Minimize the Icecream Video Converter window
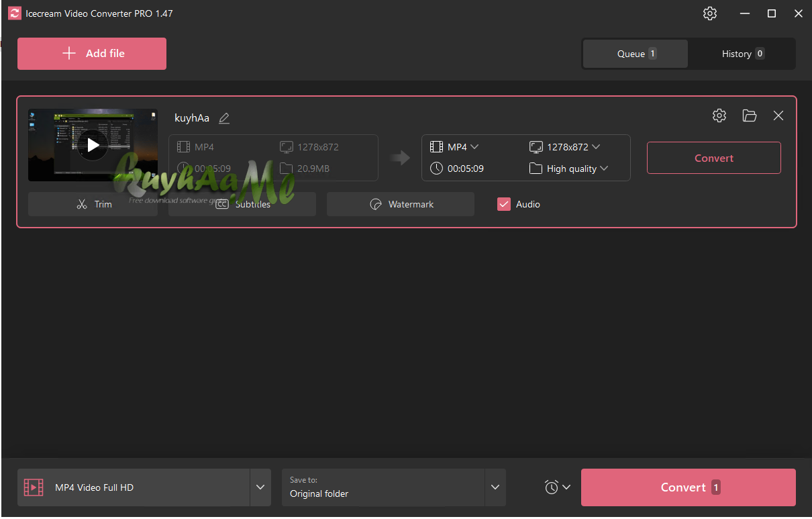The image size is (812, 519). [x=746, y=13]
